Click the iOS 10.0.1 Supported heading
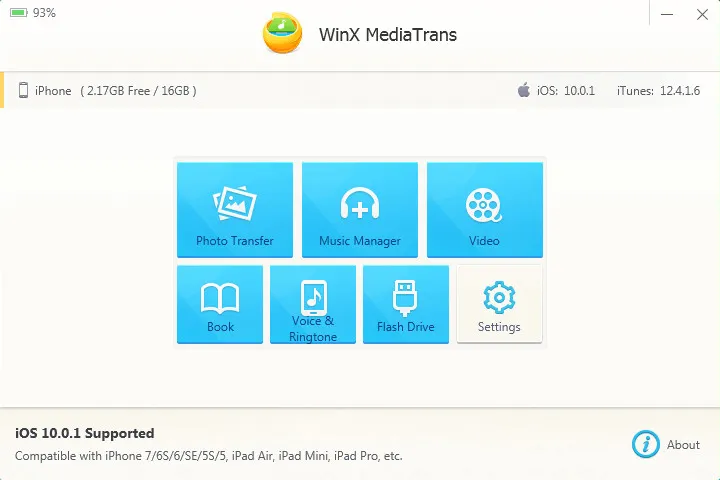721x480 pixels. [85, 433]
